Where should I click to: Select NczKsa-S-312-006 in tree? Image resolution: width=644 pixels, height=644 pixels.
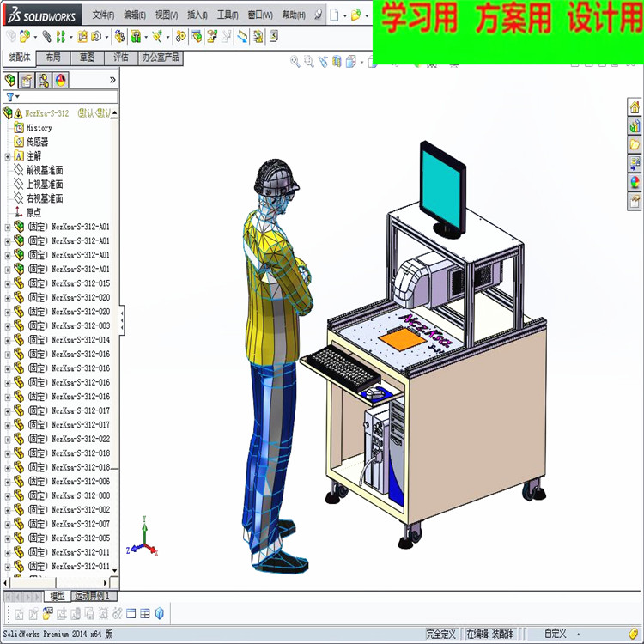click(62, 482)
